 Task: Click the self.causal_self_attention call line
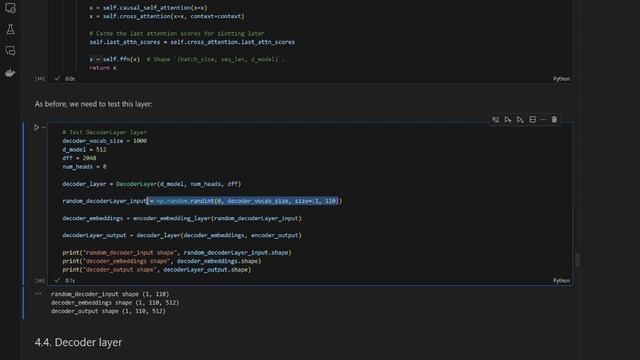(x=149, y=8)
